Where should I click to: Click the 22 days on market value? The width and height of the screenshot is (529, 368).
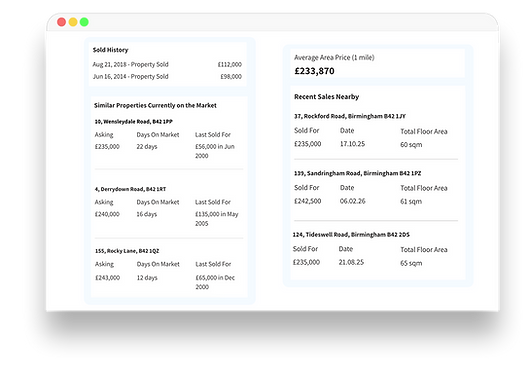pos(147,147)
